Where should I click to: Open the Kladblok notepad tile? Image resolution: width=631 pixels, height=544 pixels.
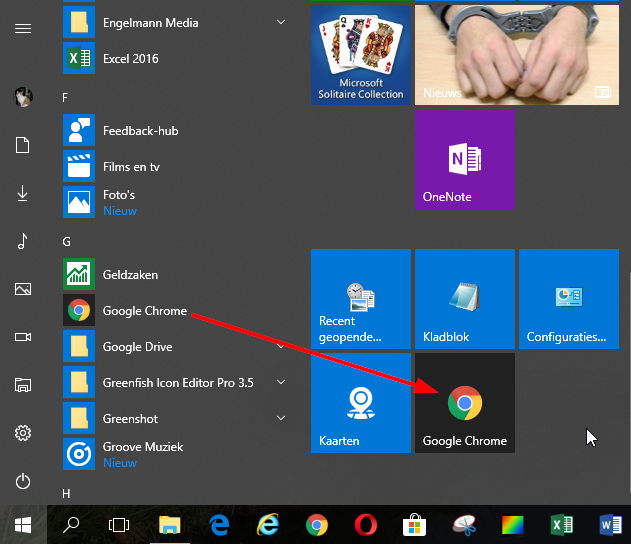click(x=464, y=299)
